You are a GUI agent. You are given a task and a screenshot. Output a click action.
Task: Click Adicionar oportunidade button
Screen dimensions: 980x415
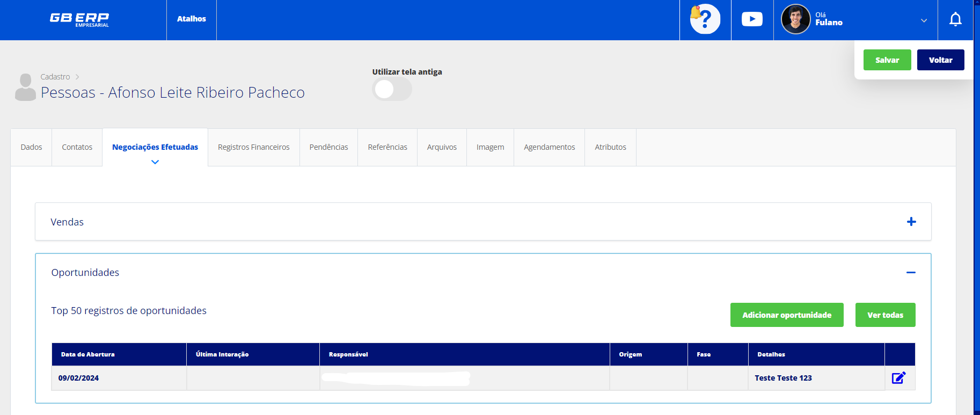(x=786, y=315)
